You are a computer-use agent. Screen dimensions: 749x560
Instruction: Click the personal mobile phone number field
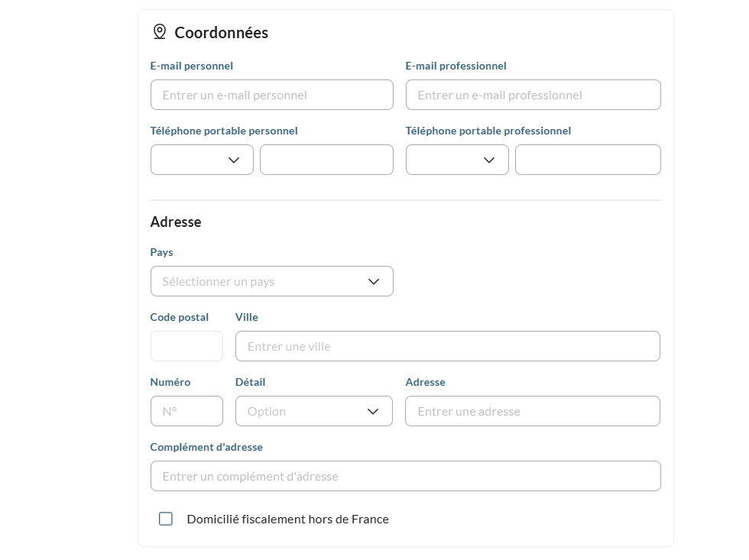click(x=327, y=160)
